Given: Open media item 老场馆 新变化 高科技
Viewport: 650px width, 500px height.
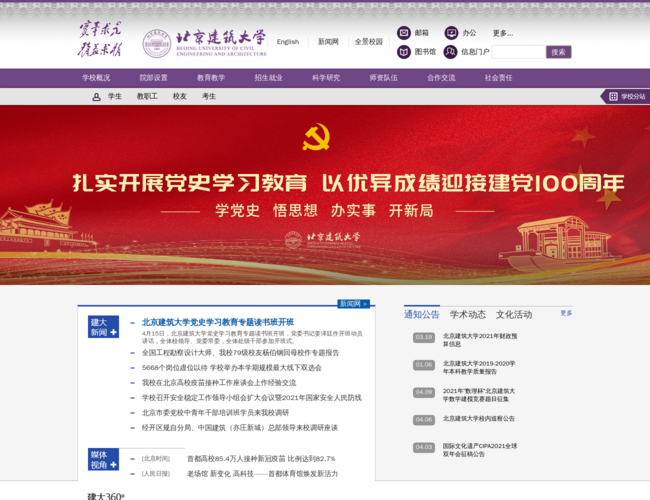Looking at the screenshot, I should pos(262,473).
